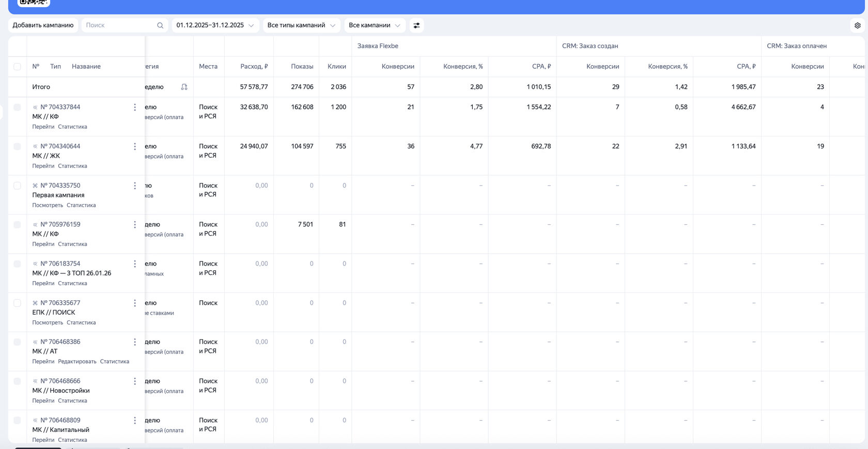The width and height of the screenshot is (868, 449).
Task: Check the box for campaign 705976159
Action: 17,225
